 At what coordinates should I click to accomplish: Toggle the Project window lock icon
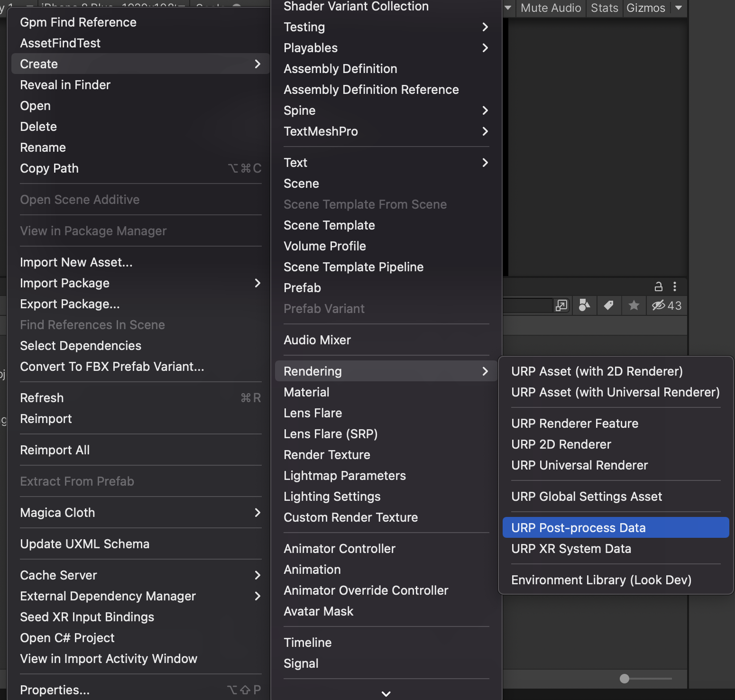point(658,286)
